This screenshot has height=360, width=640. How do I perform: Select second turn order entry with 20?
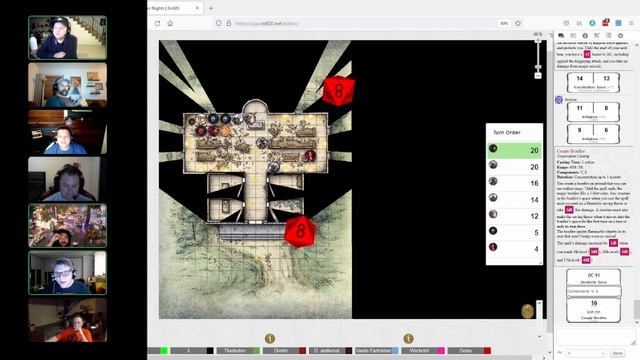point(514,167)
